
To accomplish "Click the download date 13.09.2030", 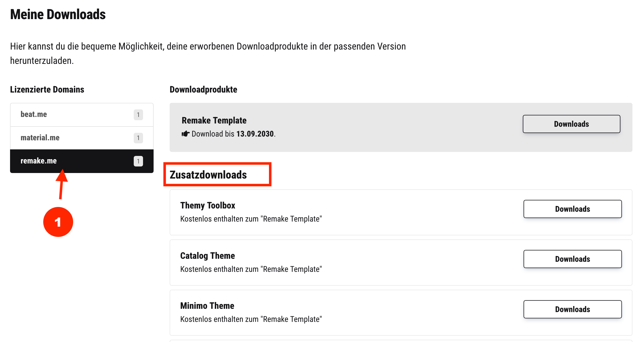I will [255, 134].
